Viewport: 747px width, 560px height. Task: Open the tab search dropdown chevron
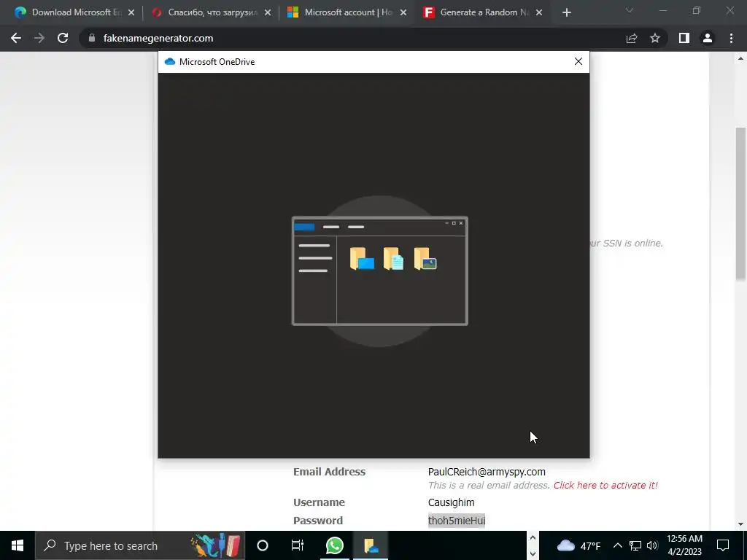pos(630,10)
